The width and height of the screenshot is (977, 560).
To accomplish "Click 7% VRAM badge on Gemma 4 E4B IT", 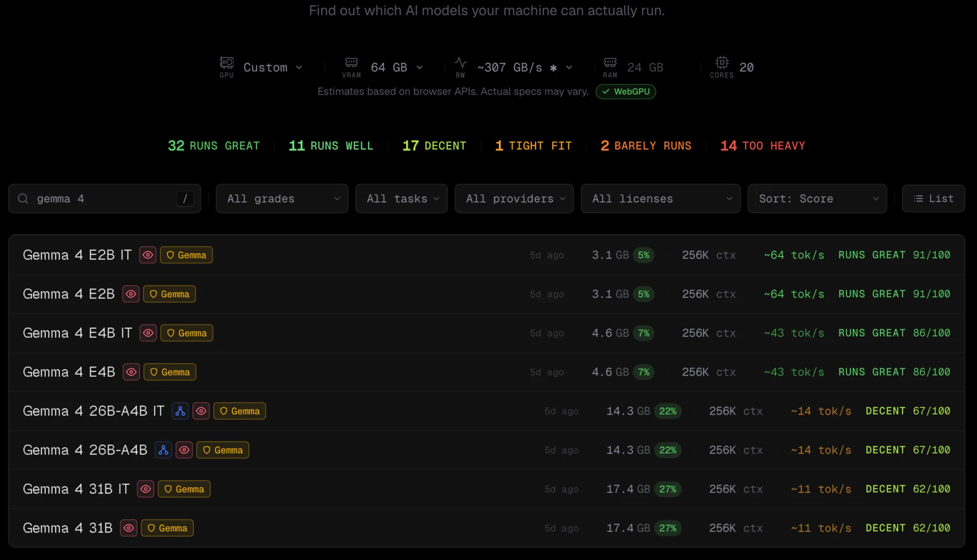I will (x=644, y=333).
